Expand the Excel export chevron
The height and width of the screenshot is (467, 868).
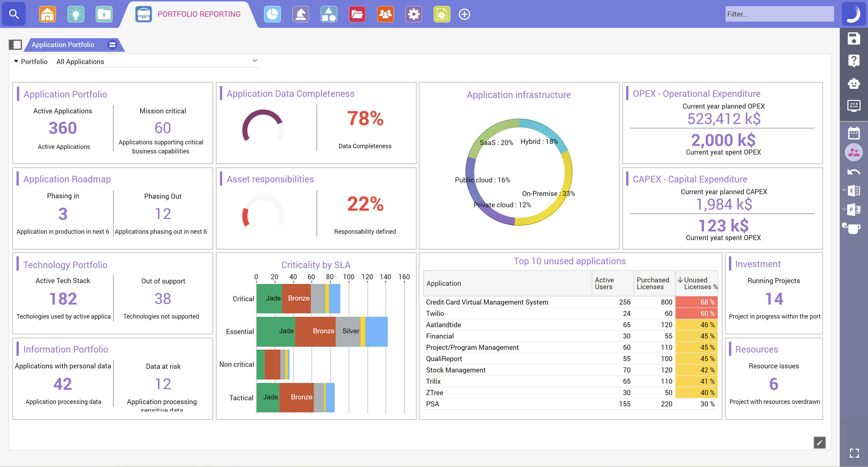(844, 190)
